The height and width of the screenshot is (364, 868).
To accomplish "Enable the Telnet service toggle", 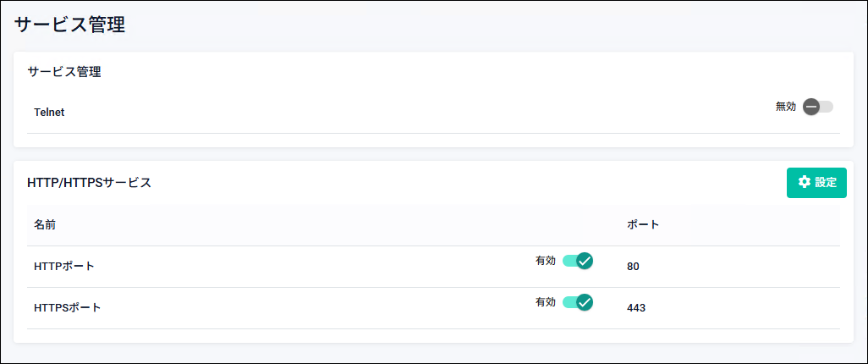I will click(817, 107).
